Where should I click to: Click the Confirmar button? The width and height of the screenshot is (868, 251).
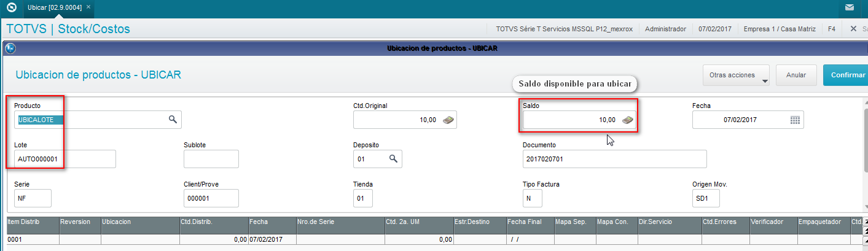click(x=846, y=75)
